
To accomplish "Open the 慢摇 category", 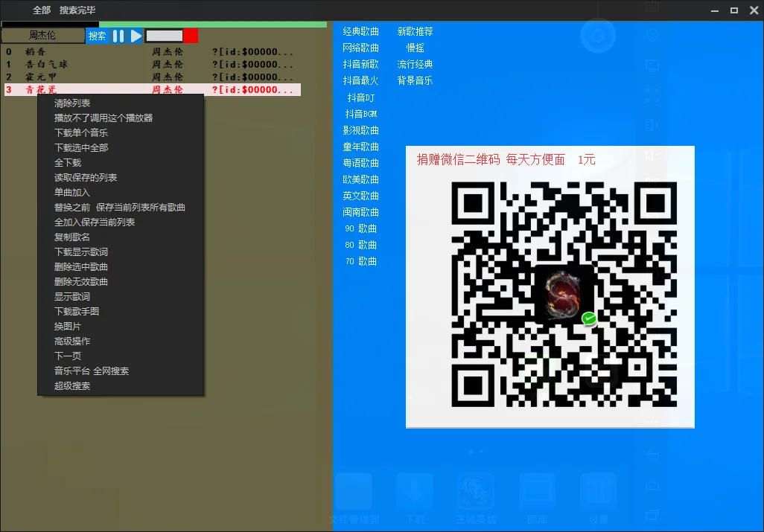I will (415, 48).
